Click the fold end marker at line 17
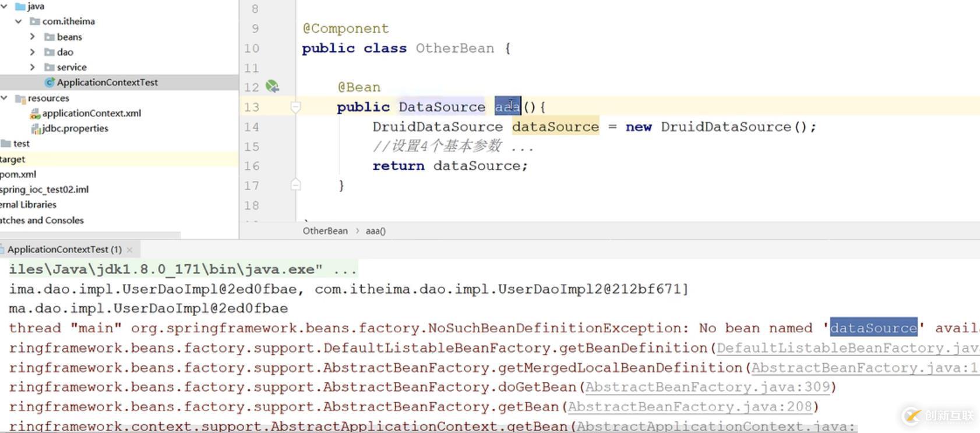Viewport: 980px width, 433px height. click(295, 185)
